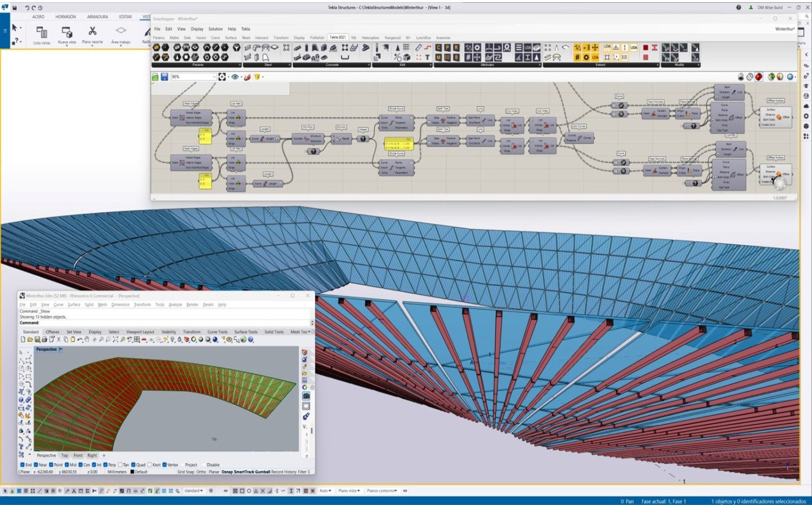Image resolution: width=812 pixels, height=505 pixels.
Task: Open the Perspective viewport title dropdown
Action: [61, 349]
